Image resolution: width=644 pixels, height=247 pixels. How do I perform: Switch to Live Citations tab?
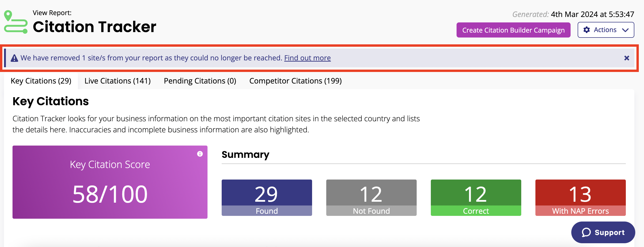(x=118, y=81)
